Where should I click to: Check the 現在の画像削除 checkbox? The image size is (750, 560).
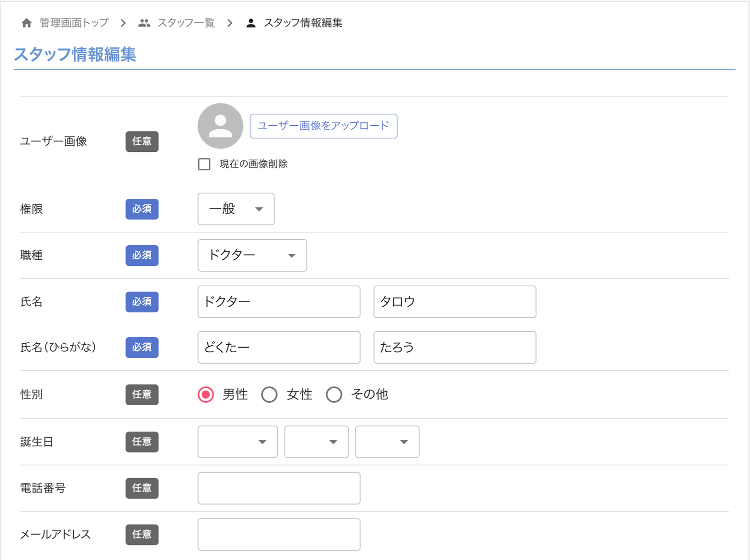(204, 164)
